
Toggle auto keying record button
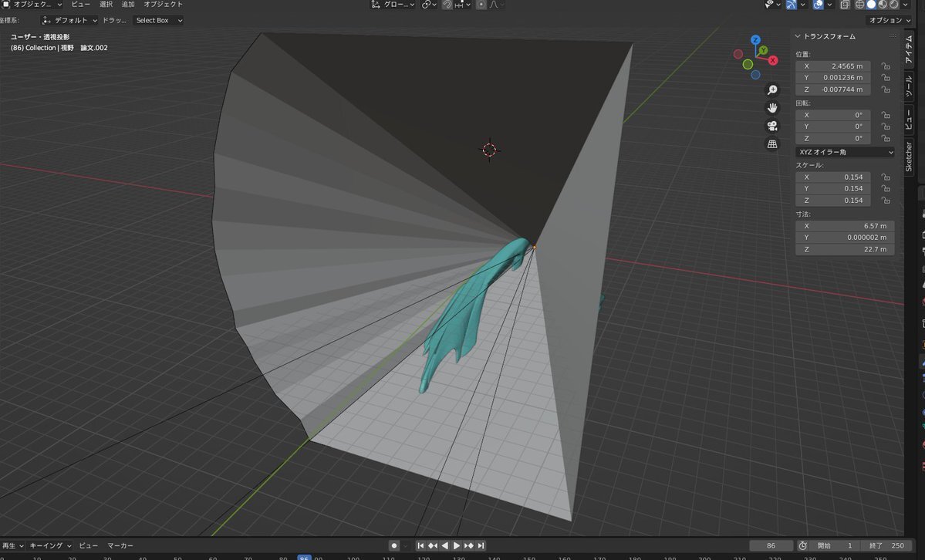tap(394, 546)
